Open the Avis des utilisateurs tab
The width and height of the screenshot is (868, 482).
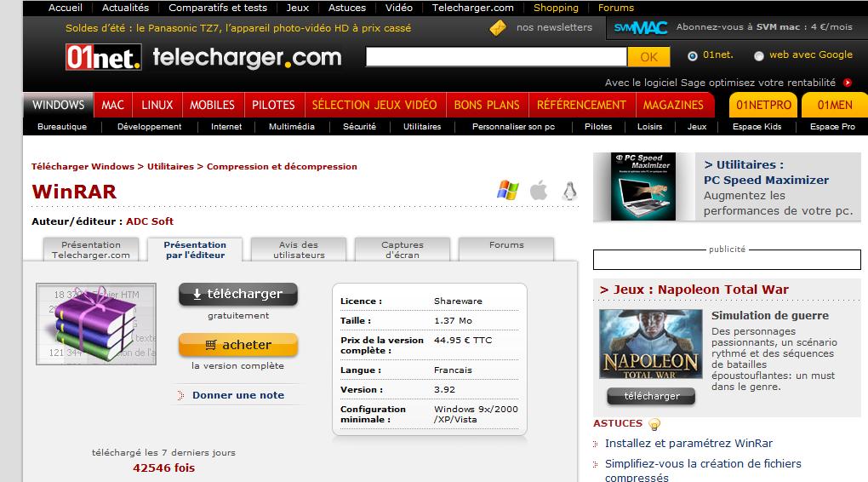pos(299,250)
